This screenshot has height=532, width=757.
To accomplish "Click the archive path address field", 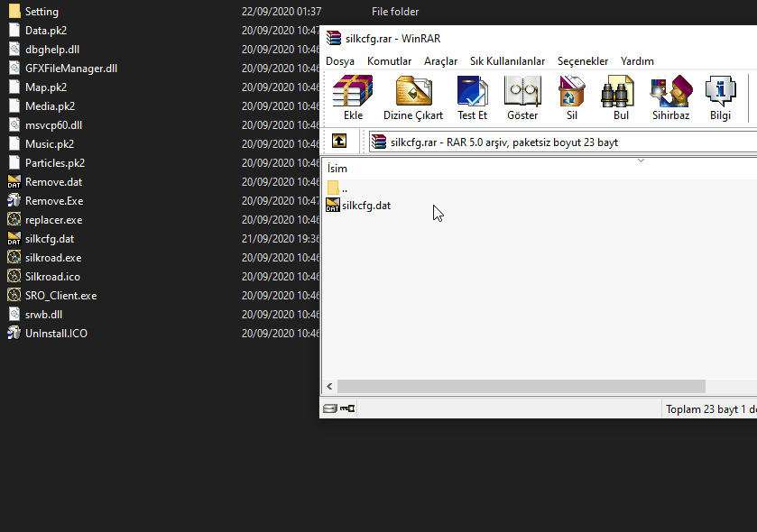I will 563,142.
